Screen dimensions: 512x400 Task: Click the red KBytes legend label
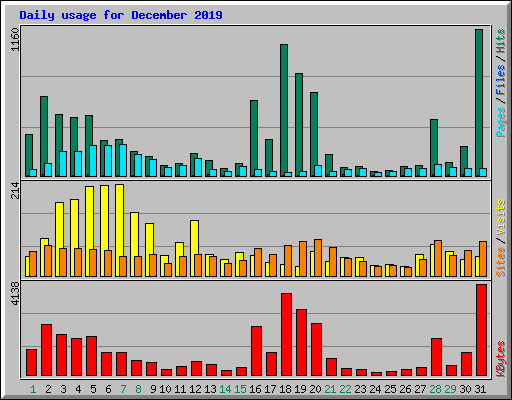501,359
